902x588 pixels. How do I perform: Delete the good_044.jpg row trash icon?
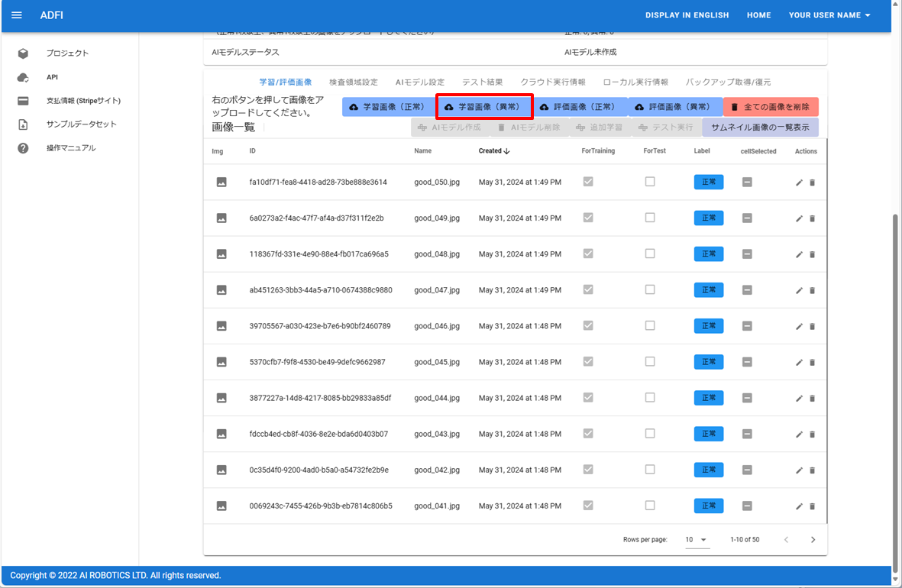[813, 398]
